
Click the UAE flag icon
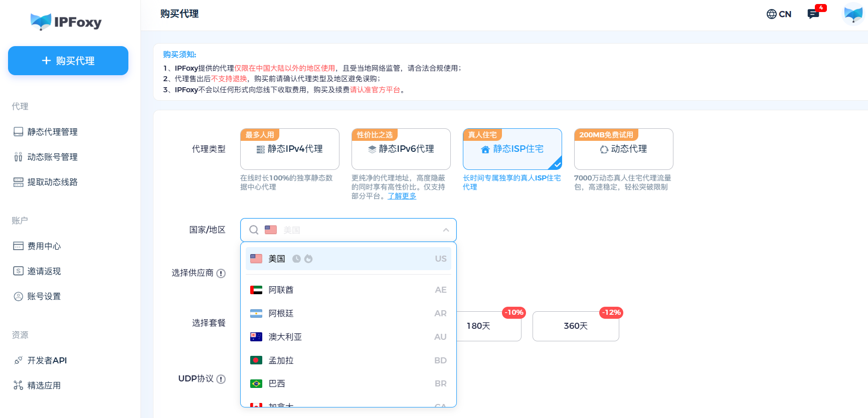(x=256, y=290)
